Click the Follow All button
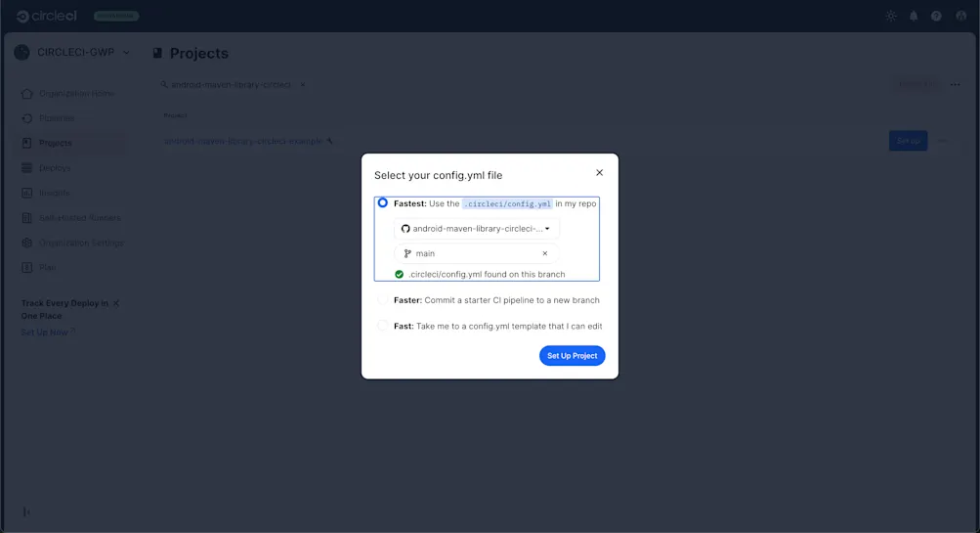This screenshot has height=533, width=980. tap(916, 84)
